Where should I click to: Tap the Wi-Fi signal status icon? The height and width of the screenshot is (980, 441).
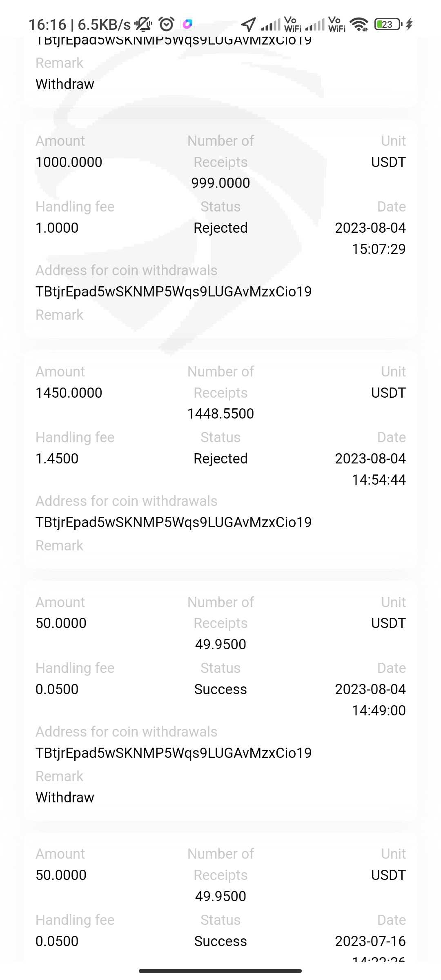[359, 24]
